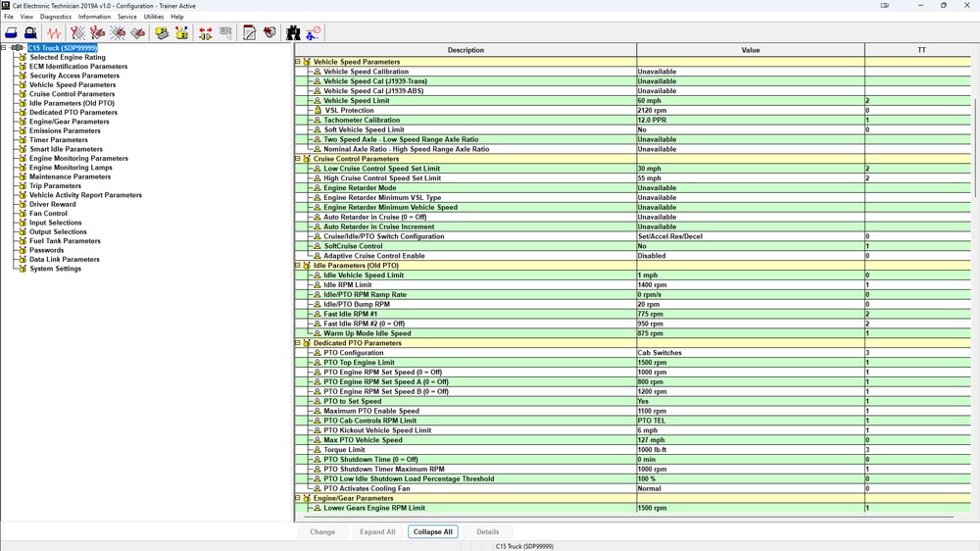Image resolution: width=980 pixels, height=551 pixels.
Task: Click the C15 Truck ECM icon in tree
Action: coord(17,47)
